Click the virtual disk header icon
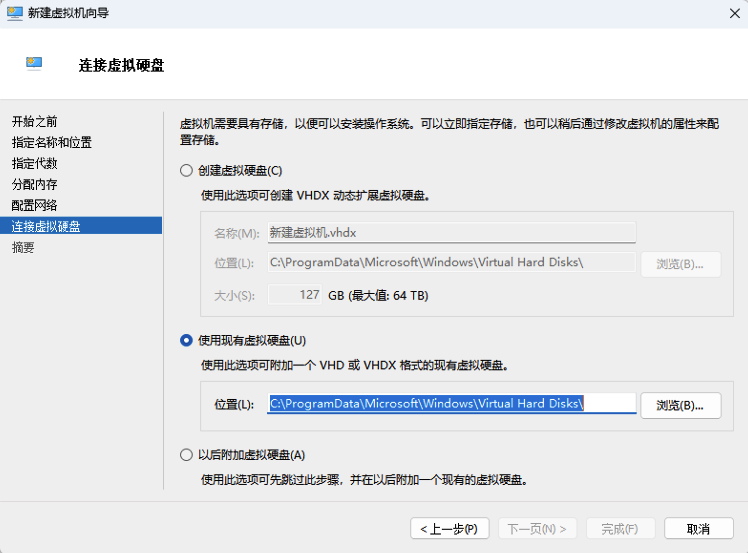 pyautogui.click(x=35, y=64)
